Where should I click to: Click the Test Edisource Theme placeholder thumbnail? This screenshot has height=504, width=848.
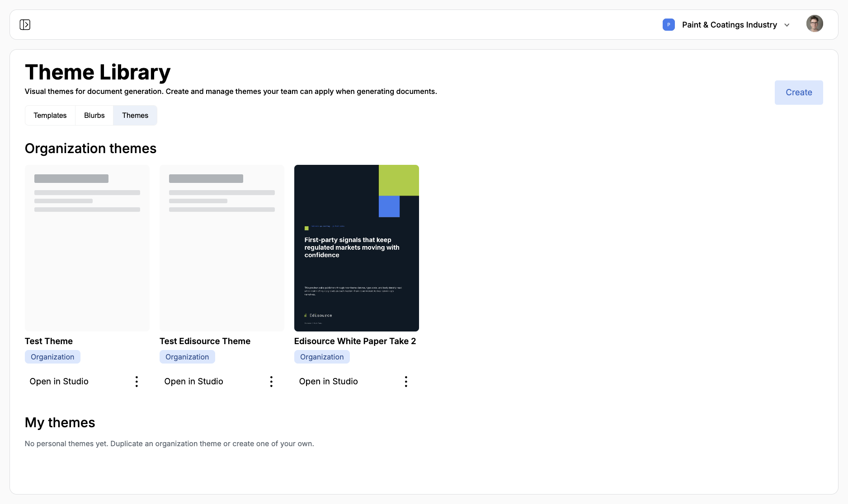(x=222, y=248)
